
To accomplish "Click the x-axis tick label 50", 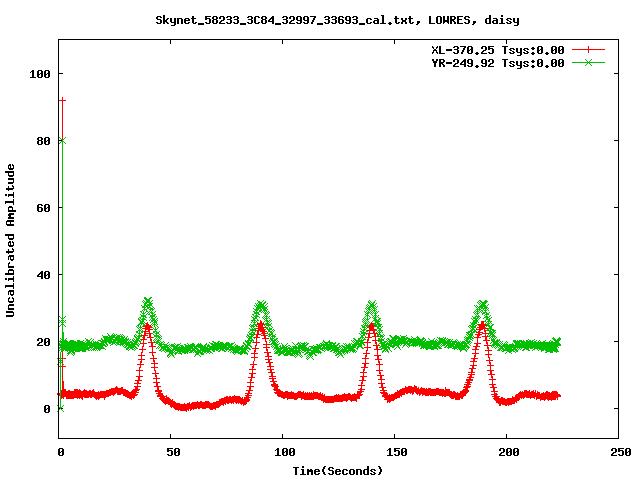I will tap(173, 452).
